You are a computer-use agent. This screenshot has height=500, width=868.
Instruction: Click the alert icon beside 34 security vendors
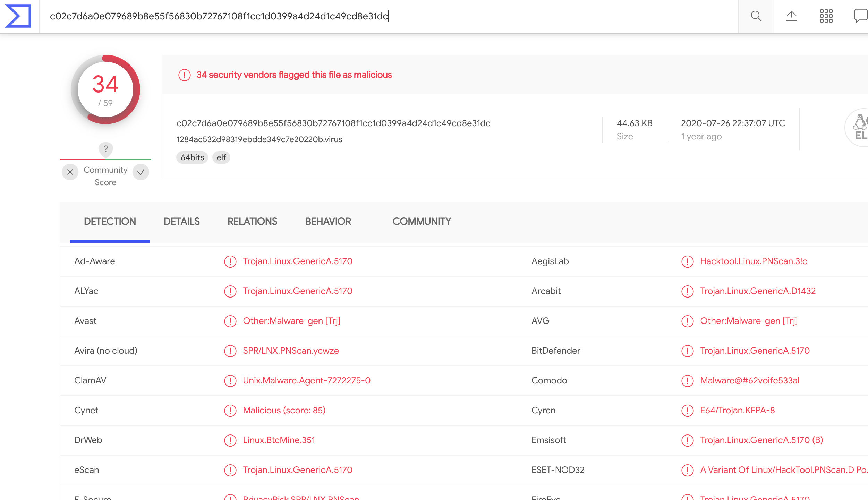[x=185, y=75]
